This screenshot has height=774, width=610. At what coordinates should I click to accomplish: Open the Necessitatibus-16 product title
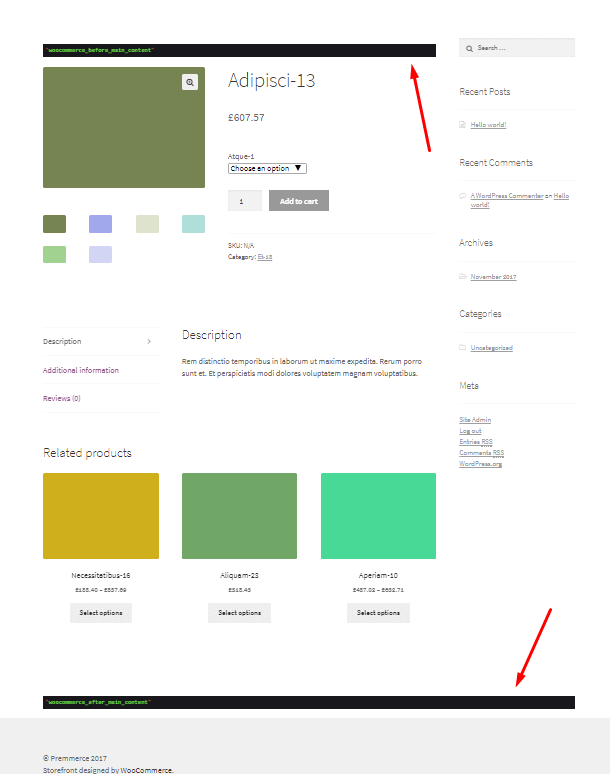pyautogui.click(x=101, y=576)
